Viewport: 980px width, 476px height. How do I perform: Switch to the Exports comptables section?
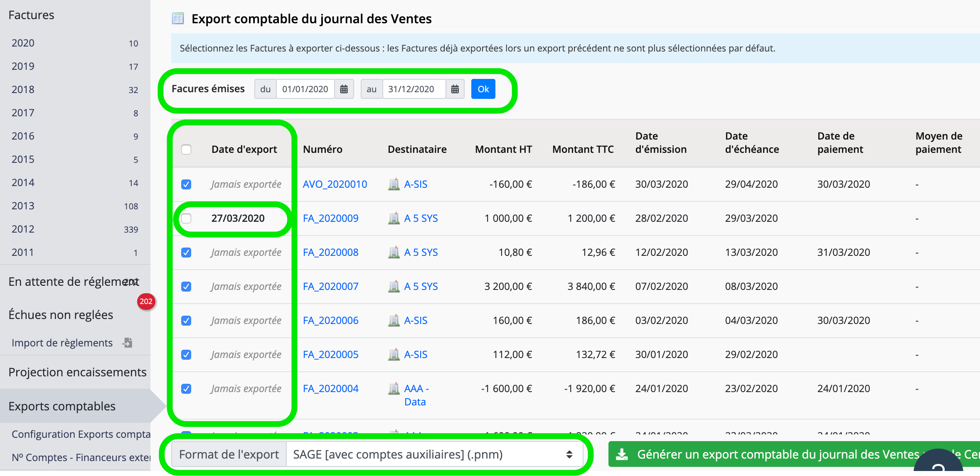63,406
